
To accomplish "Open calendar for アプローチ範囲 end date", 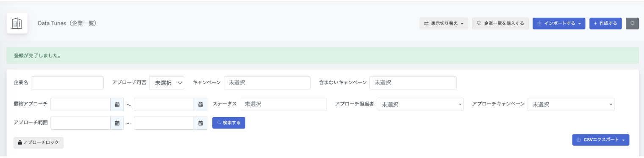I will (200, 123).
